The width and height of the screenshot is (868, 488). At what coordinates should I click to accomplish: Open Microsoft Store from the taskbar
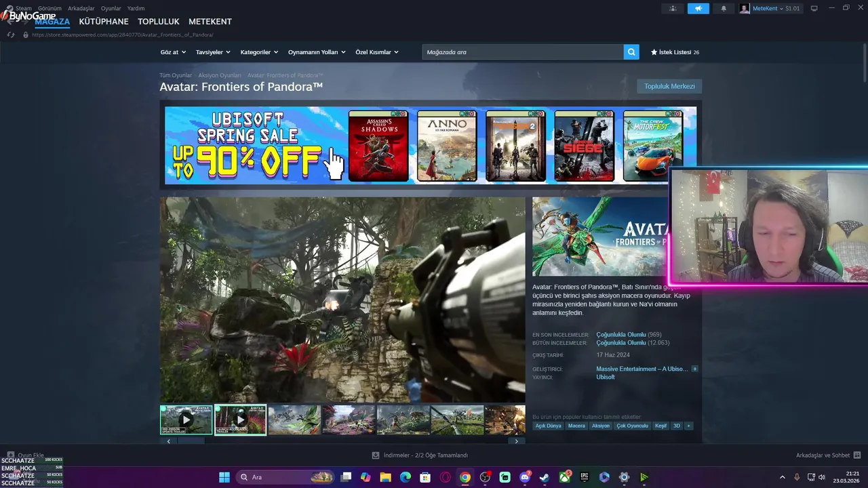tap(425, 477)
